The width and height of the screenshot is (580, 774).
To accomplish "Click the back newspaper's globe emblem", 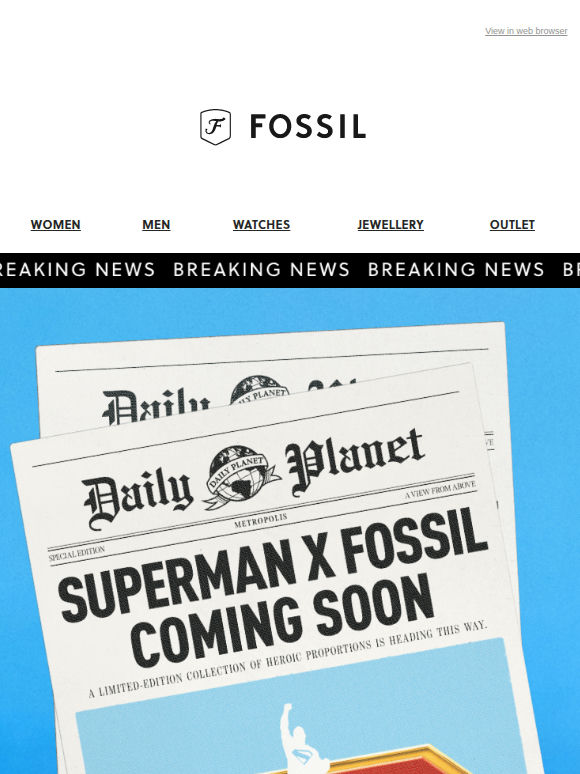I will [x=258, y=390].
